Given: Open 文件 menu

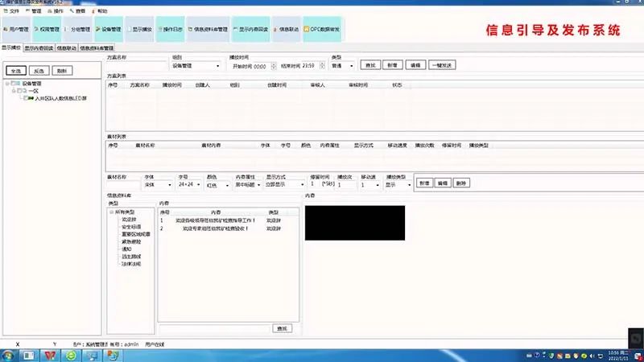Looking at the screenshot, I should click(x=11, y=11).
